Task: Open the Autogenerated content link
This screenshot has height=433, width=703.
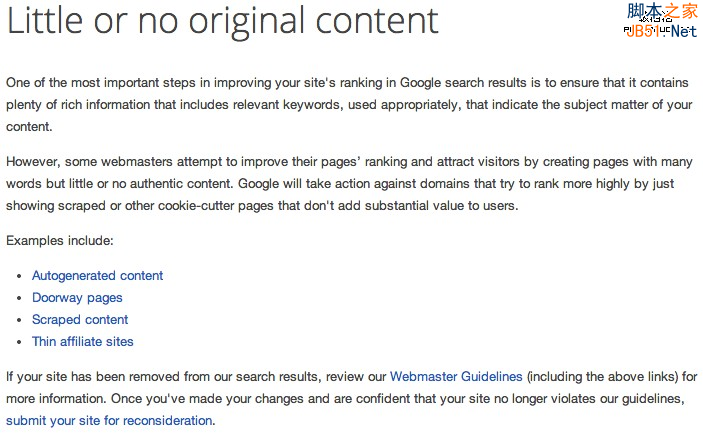Action: 97,275
